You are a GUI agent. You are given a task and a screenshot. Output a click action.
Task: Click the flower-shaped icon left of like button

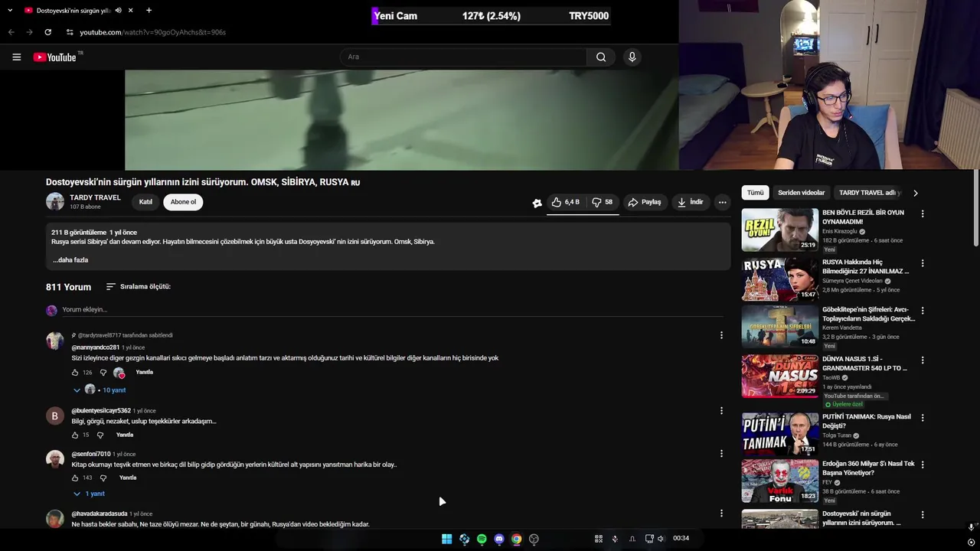[x=537, y=203]
